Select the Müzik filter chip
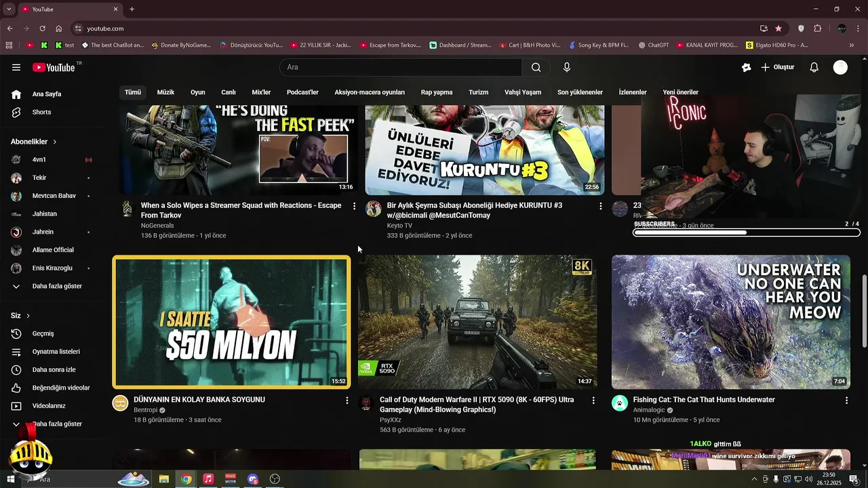This screenshot has height=488, width=868. tap(165, 92)
